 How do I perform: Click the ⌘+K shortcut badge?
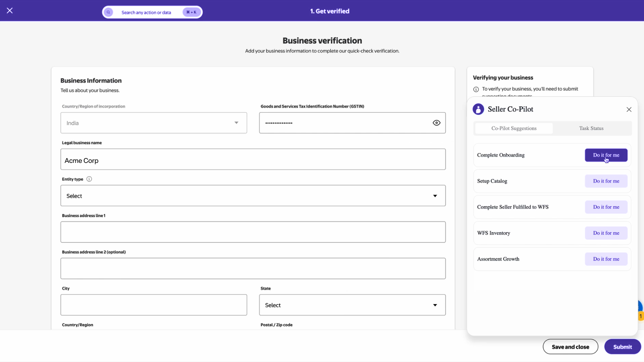[x=191, y=12]
